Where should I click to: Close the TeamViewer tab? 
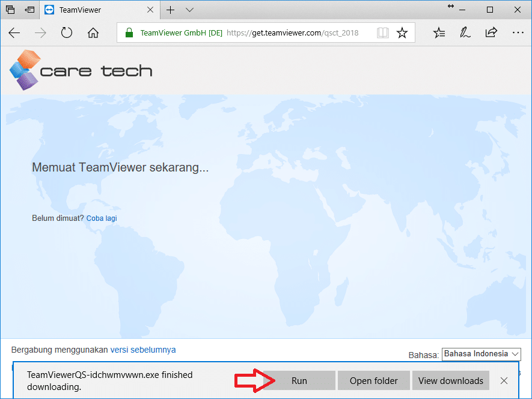point(150,10)
